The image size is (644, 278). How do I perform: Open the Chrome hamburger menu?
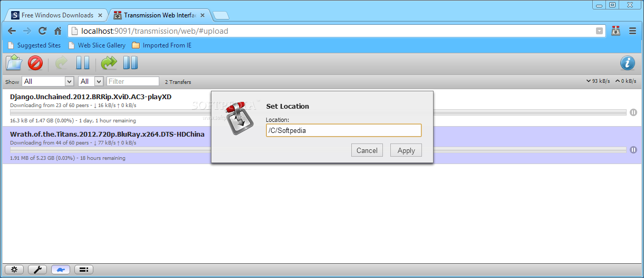pos(632,31)
